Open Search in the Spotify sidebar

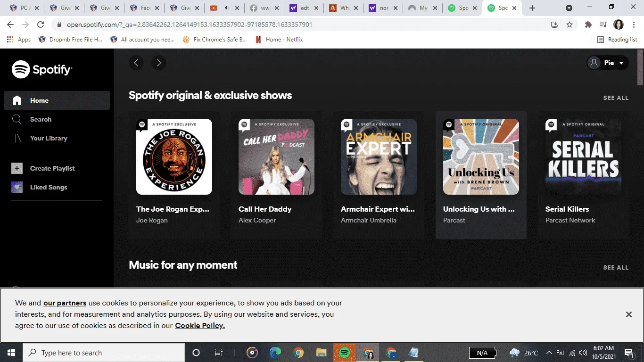(x=57, y=119)
